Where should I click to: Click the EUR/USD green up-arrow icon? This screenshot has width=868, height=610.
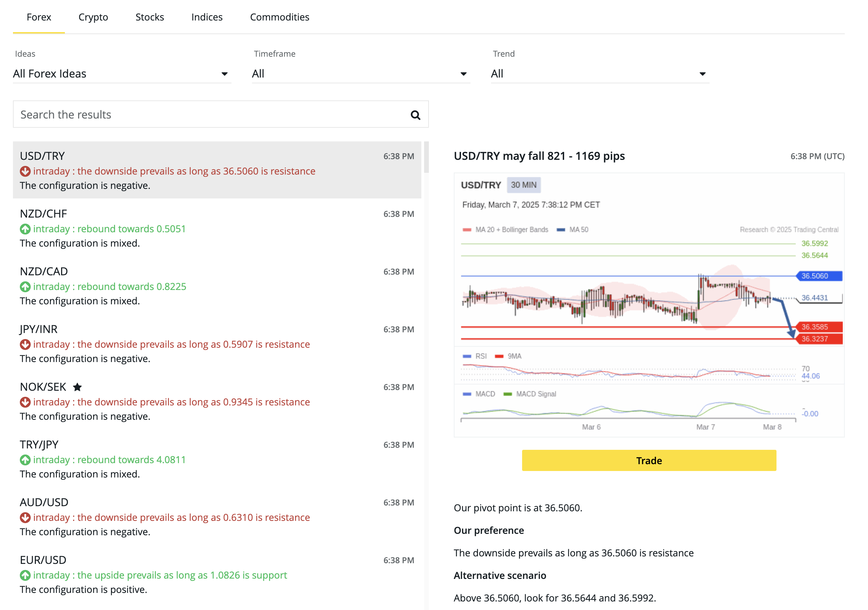tap(25, 576)
